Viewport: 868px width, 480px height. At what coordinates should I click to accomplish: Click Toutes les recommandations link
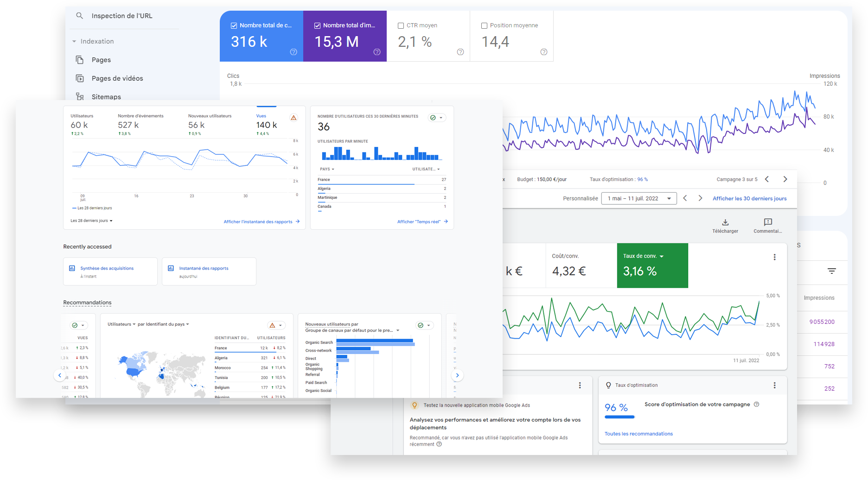click(638, 434)
